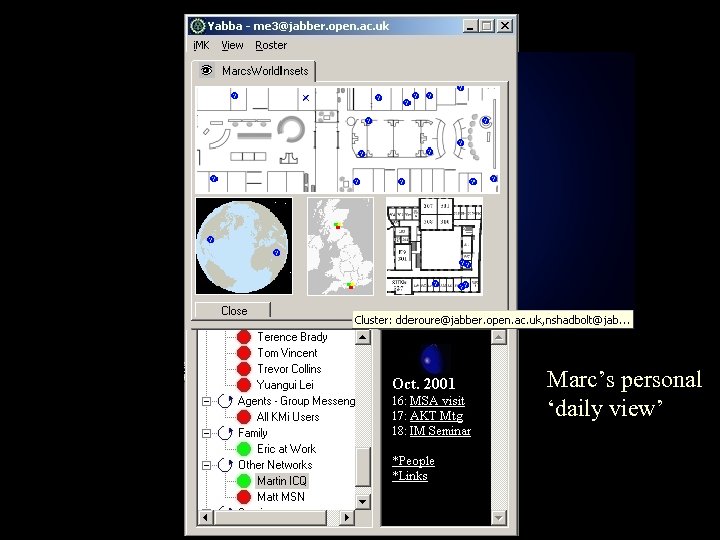Click the blue marker over North America on globe

click(210, 240)
